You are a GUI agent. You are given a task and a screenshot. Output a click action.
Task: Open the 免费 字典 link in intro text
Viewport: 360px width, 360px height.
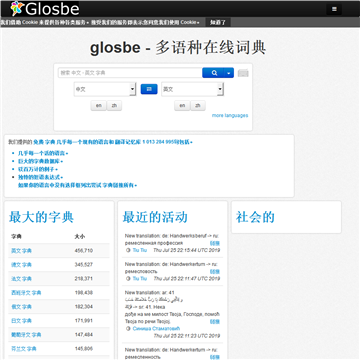click(x=44, y=142)
